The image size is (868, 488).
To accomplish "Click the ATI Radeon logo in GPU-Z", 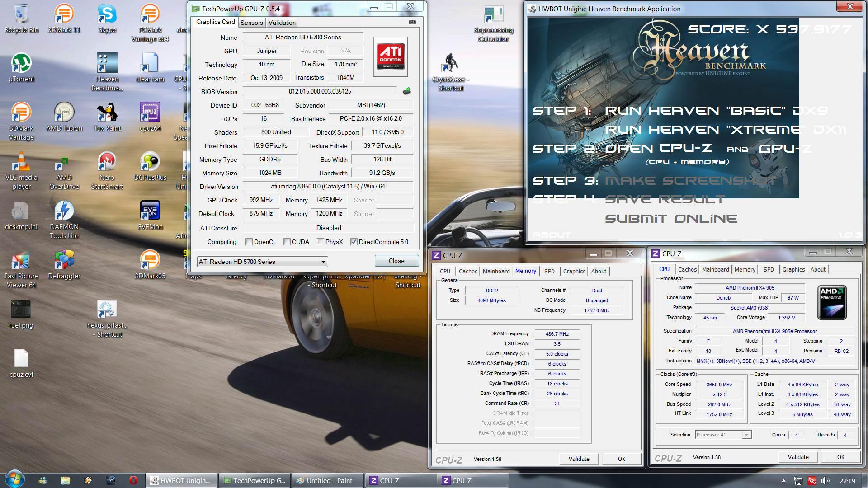I will tap(391, 56).
